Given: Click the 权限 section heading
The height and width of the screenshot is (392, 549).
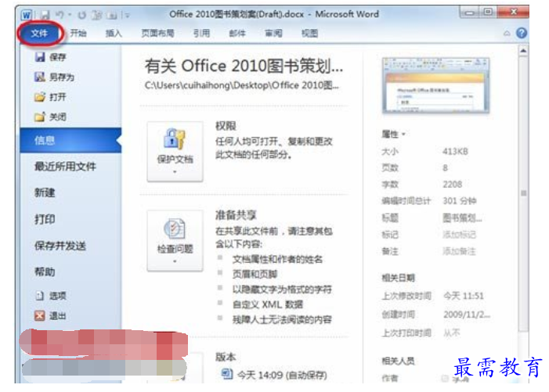Looking at the screenshot, I should click(226, 126).
